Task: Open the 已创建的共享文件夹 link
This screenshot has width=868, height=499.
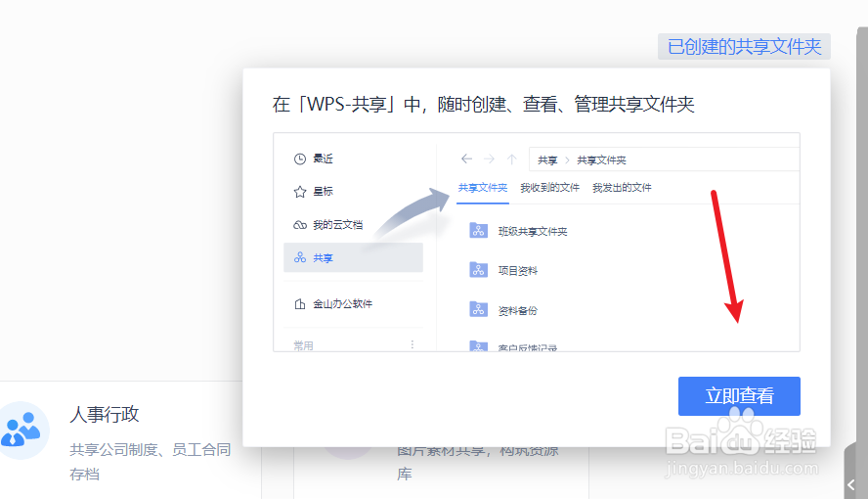Action: (744, 47)
